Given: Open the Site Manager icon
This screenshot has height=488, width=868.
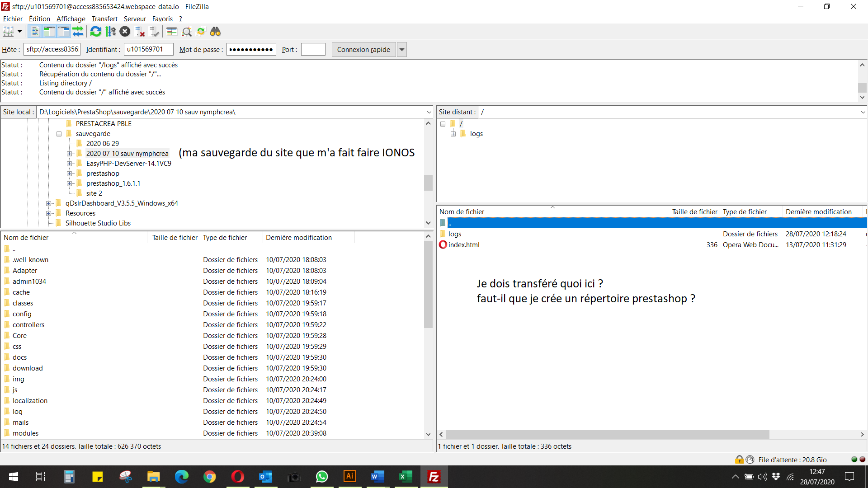Looking at the screenshot, I should pos(9,32).
